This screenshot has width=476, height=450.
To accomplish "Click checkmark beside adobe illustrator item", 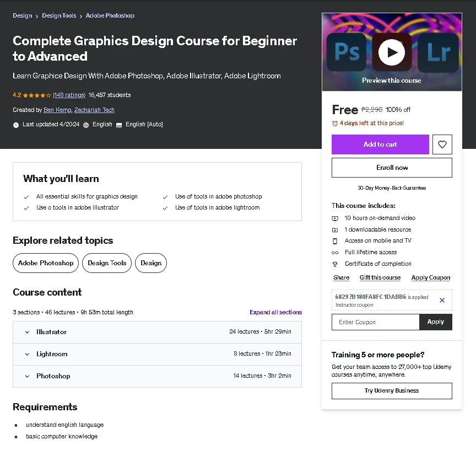I will click(x=26, y=208).
